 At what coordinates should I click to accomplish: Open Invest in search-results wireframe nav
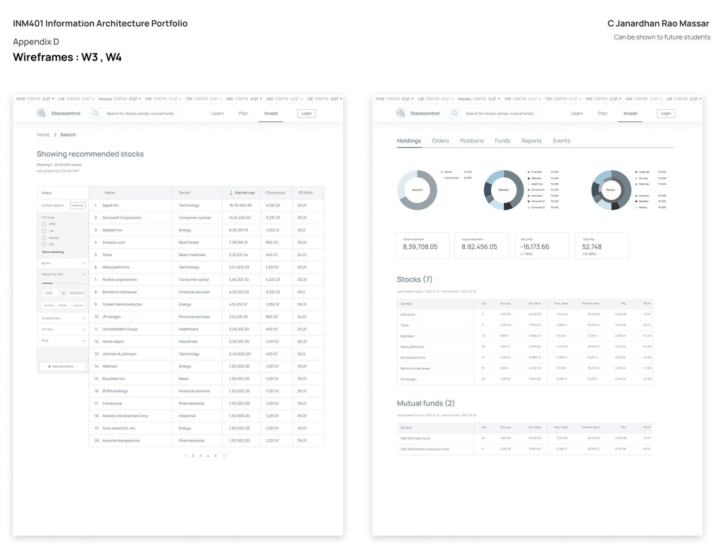271,113
